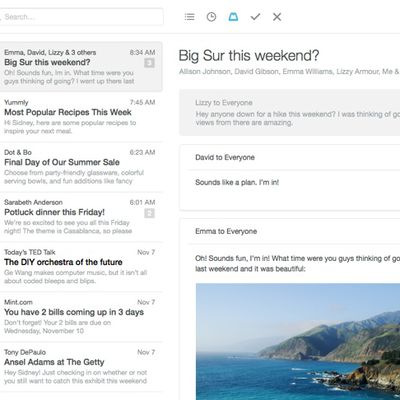
Task: Open the message count badge on Potluck dinner email
Action: coord(149,213)
